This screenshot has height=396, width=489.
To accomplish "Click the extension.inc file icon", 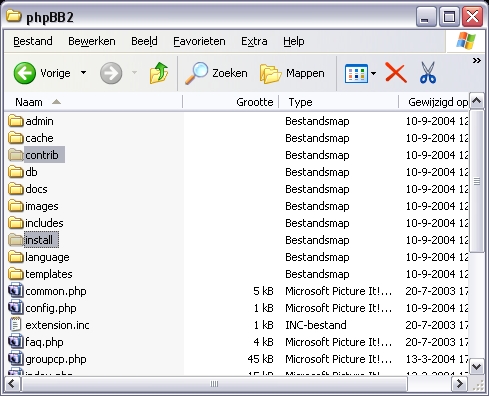I will click(x=16, y=325).
